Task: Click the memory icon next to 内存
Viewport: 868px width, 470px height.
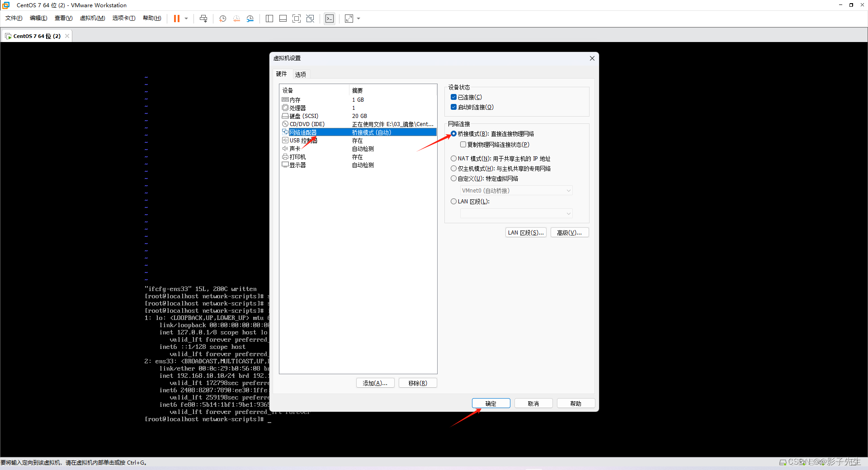Action: coord(285,99)
